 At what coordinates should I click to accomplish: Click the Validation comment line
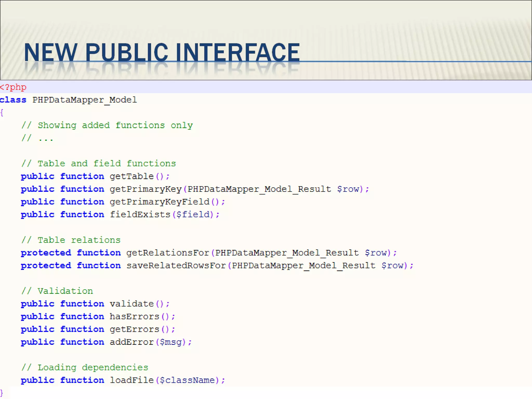[57, 291]
